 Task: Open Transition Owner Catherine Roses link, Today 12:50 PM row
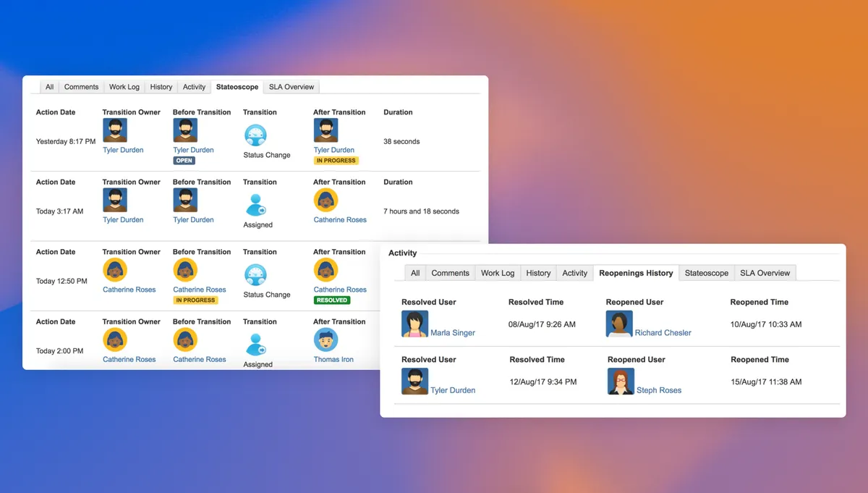tap(129, 290)
